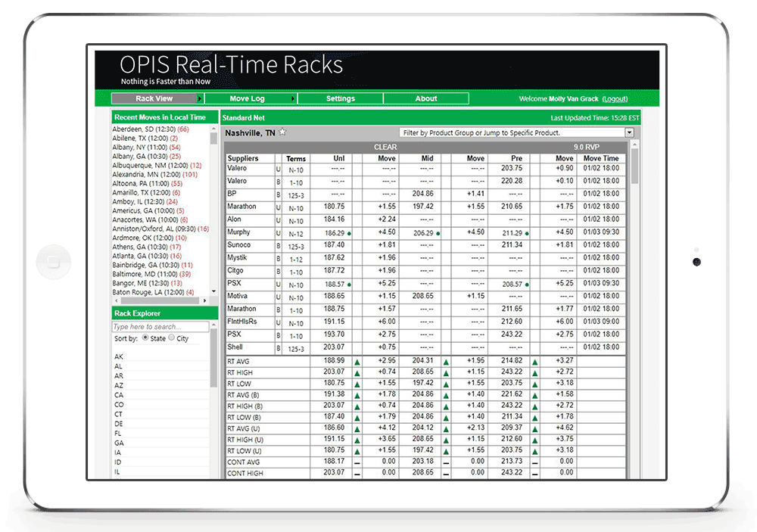Click the Pre column header
Screen dimensions: 757x532
coord(516,158)
